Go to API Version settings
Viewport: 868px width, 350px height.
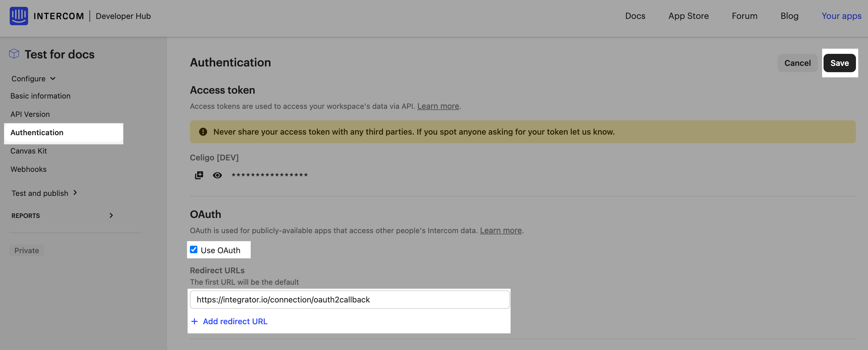pos(30,114)
